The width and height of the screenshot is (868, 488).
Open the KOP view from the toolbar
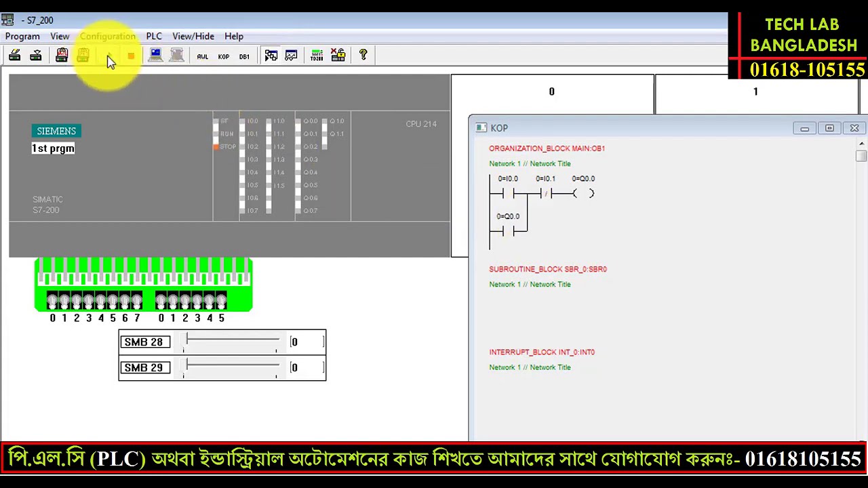tap(223, 56)
